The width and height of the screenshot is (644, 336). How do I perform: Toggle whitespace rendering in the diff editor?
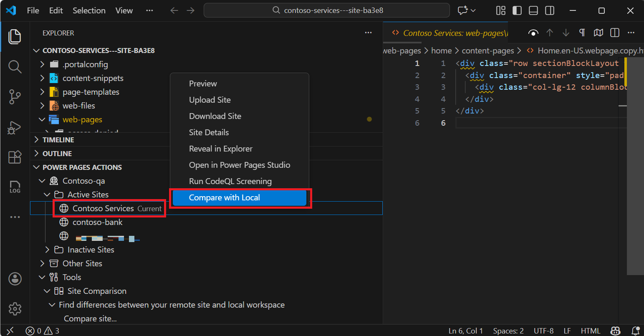click(x=582, y=33)
